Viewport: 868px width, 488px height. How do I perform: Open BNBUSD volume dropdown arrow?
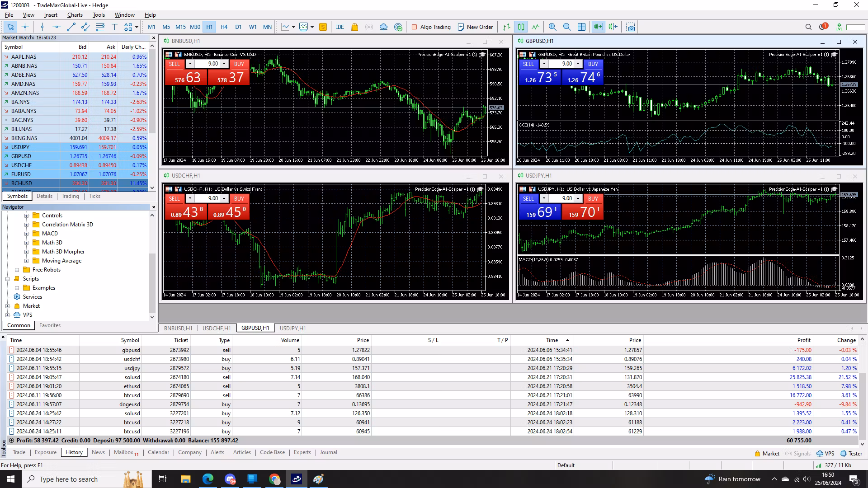(190, 64)
